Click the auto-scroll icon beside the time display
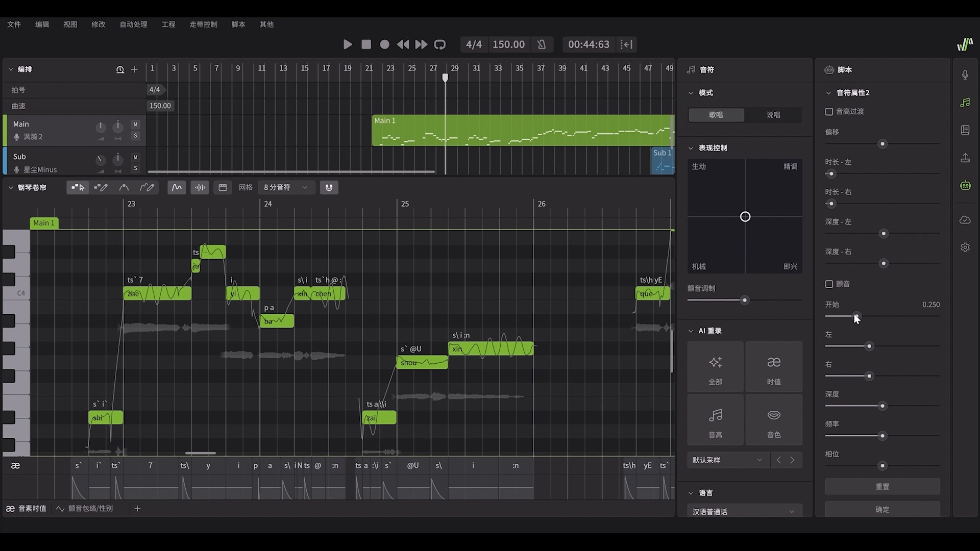The image size is (980, 551). tap(626, 44)
